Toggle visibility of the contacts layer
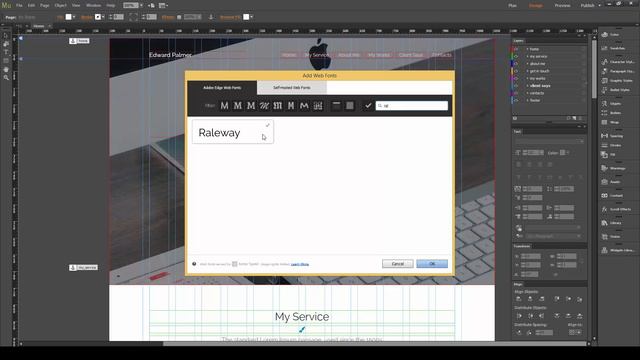The height and width of the screenshot is (360, 640). (516, 93)
